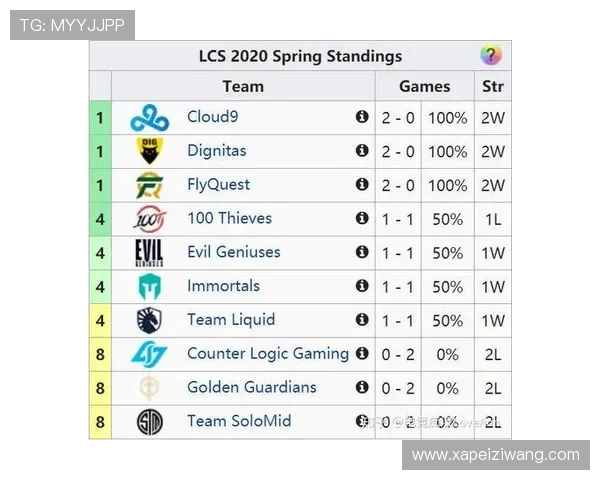Open the Team SoloMid link

pyautogui.click(x=239, y=421)
